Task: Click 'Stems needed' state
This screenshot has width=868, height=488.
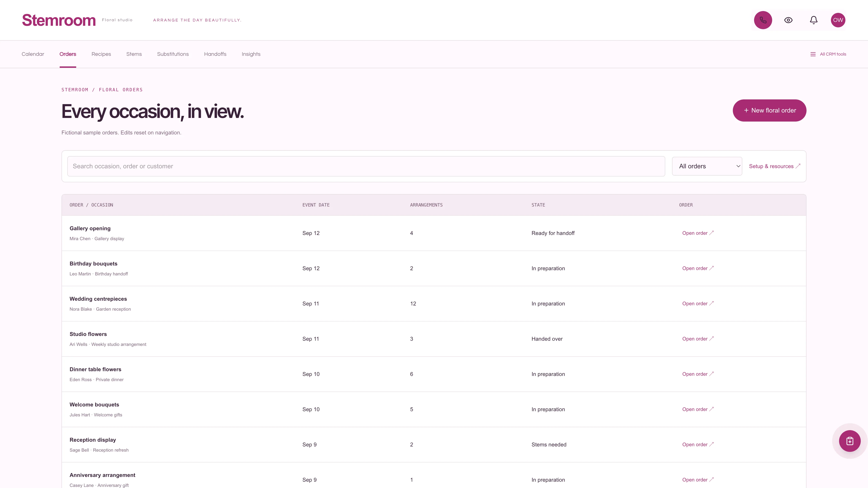Action: coord(549,445)
